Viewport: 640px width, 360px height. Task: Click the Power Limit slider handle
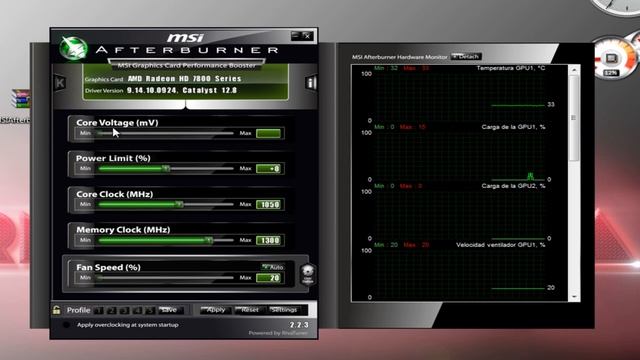(166, 168)
